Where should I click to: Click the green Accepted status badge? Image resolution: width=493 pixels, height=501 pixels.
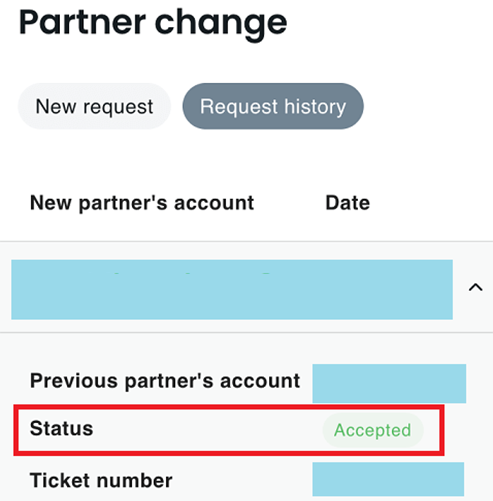click(373, 430)
